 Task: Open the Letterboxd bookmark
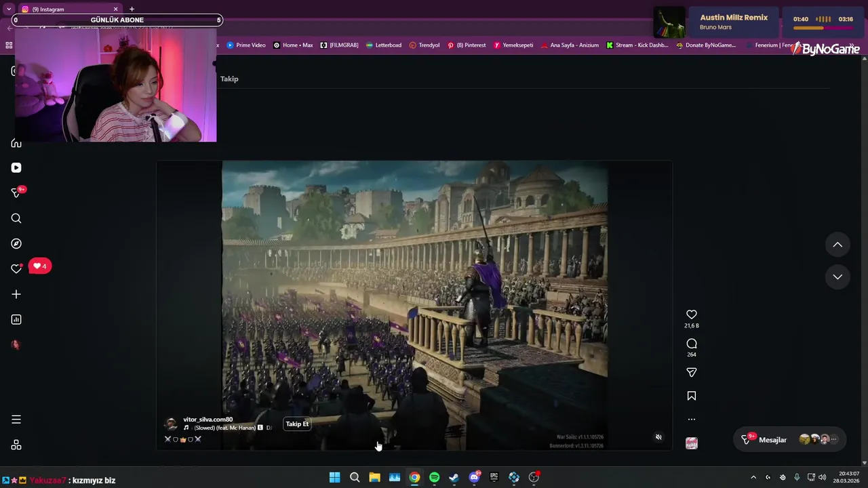384,45
